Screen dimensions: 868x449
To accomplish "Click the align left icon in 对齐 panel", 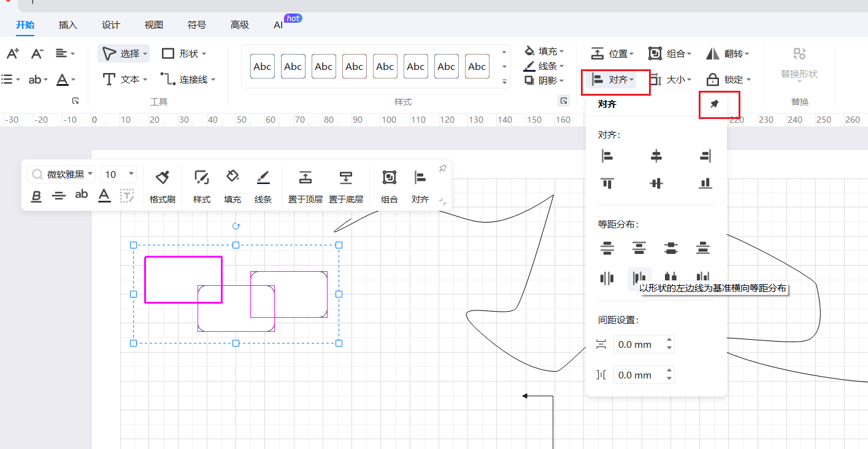I will (x=607, y=156).
